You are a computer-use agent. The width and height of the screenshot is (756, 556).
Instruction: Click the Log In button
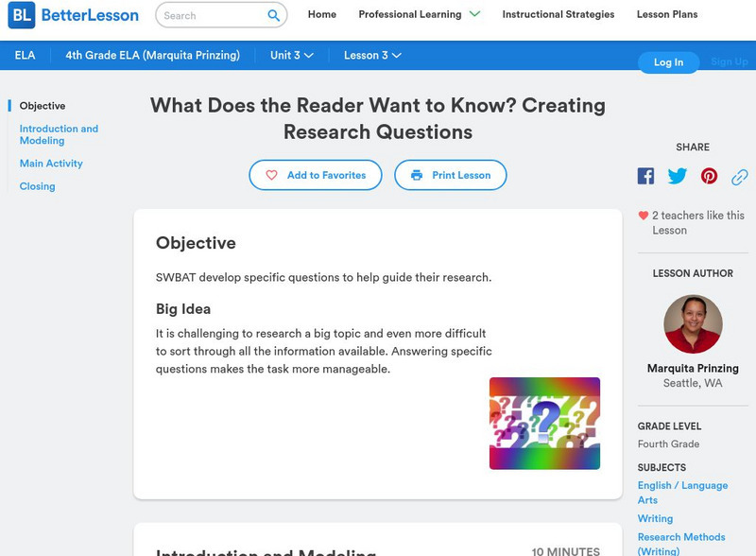pyautogui.click(x=668, y=62)
